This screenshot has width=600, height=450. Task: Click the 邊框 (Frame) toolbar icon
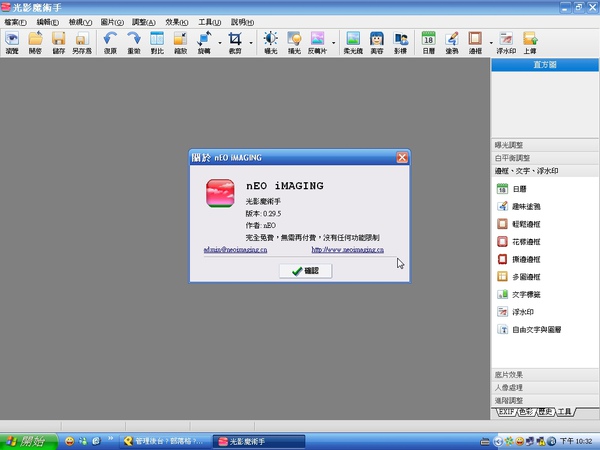(475, 42)
